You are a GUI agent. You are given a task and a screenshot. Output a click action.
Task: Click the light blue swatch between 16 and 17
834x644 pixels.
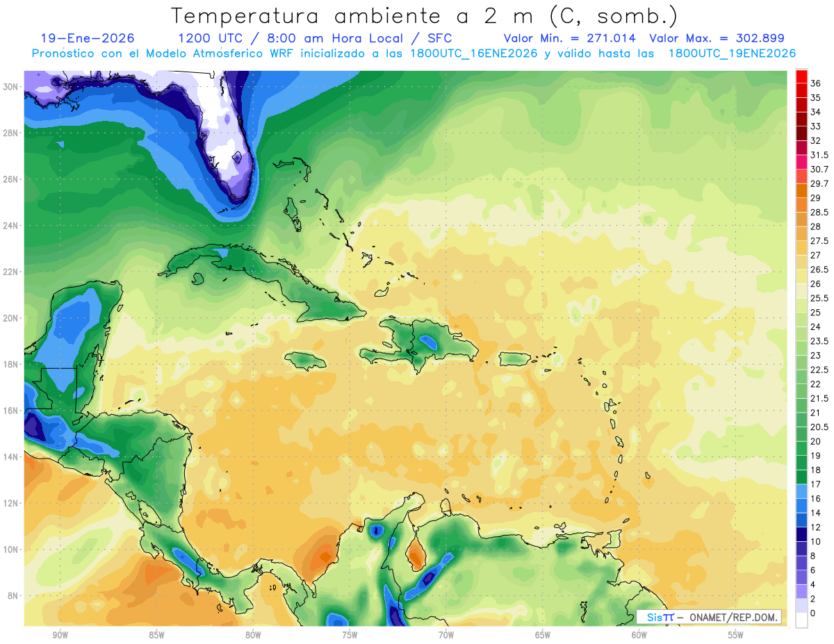801,491
